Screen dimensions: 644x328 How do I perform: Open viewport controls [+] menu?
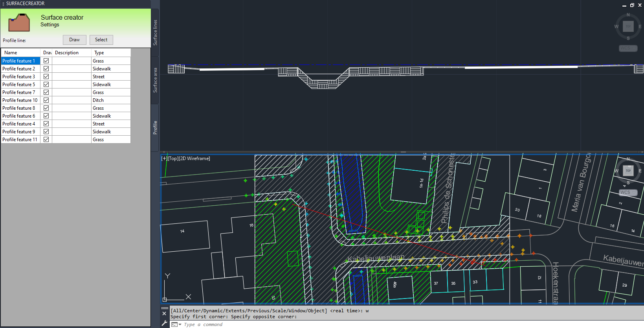click(164, 158)
